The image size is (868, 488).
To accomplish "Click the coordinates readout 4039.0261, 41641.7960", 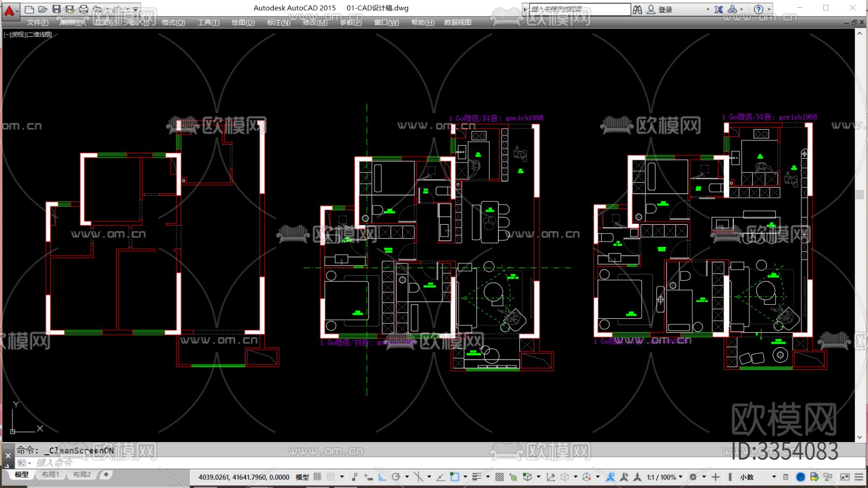I will pyautogui.click(x=244, y=477).
